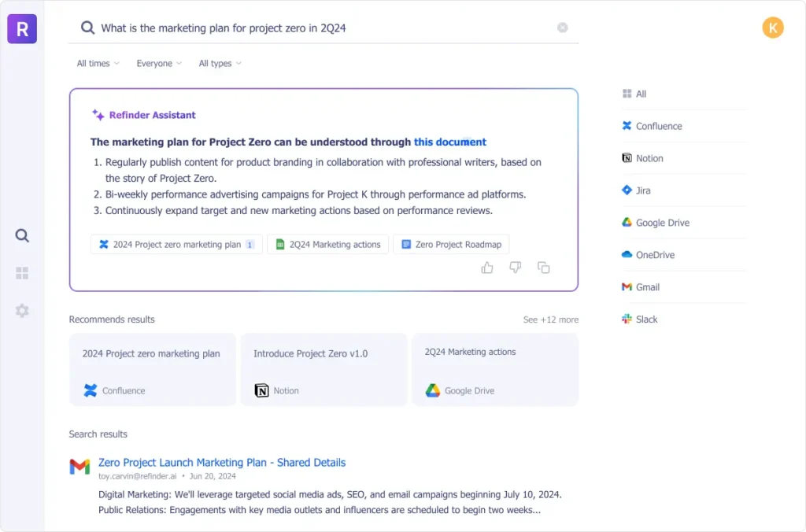Open settings gear in sidebar

point(22,310)
